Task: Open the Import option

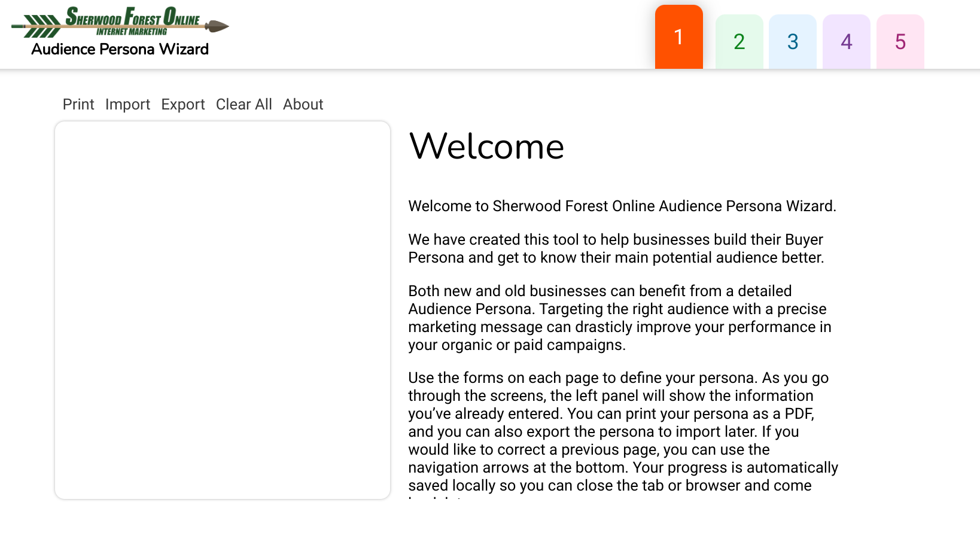Action: coord(127,105)
